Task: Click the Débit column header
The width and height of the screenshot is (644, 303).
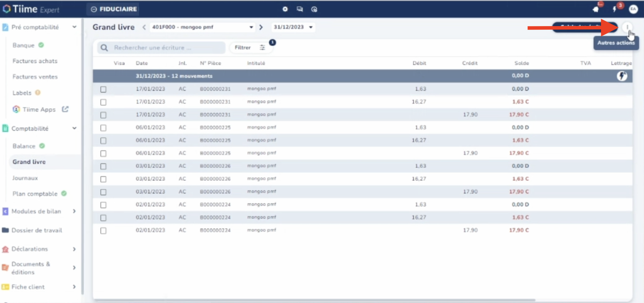Action: (419, 63)
